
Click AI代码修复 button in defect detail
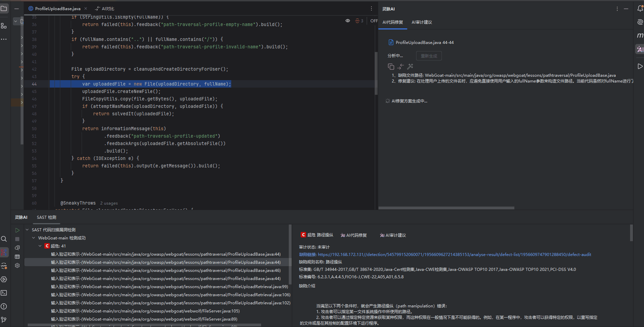[354, 235]
